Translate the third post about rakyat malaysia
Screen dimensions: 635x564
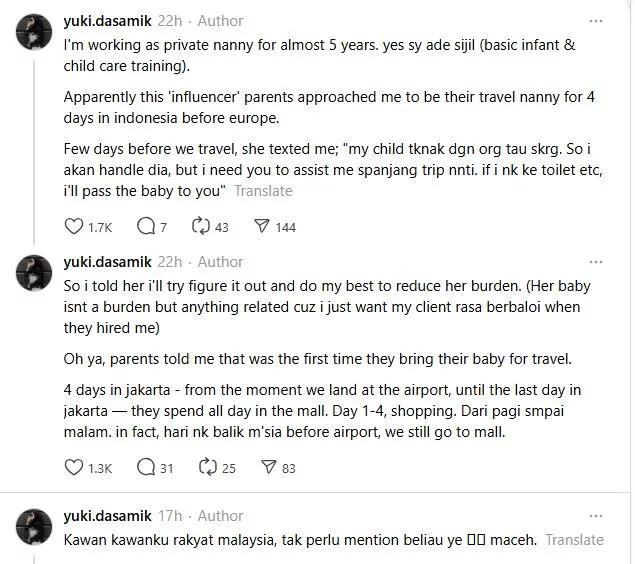tap(575, 539)
